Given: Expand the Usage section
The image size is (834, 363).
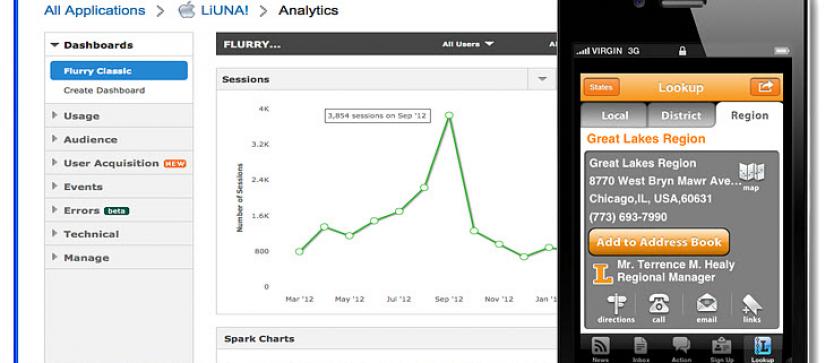Looking at the screenshot, I should point(119,116).
